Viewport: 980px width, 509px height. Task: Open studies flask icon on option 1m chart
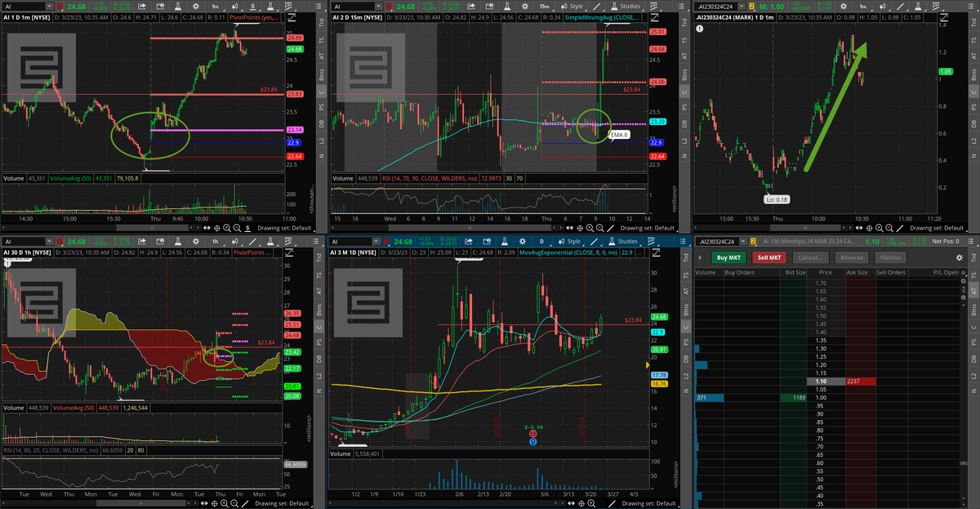point(917,7)
